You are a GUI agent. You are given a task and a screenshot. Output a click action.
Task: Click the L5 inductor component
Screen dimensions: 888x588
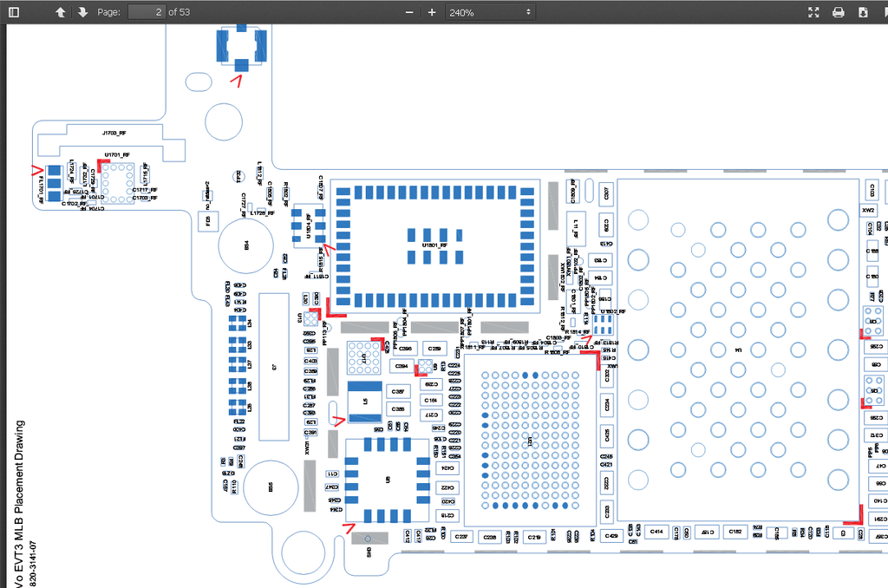[x=365, y=402]
